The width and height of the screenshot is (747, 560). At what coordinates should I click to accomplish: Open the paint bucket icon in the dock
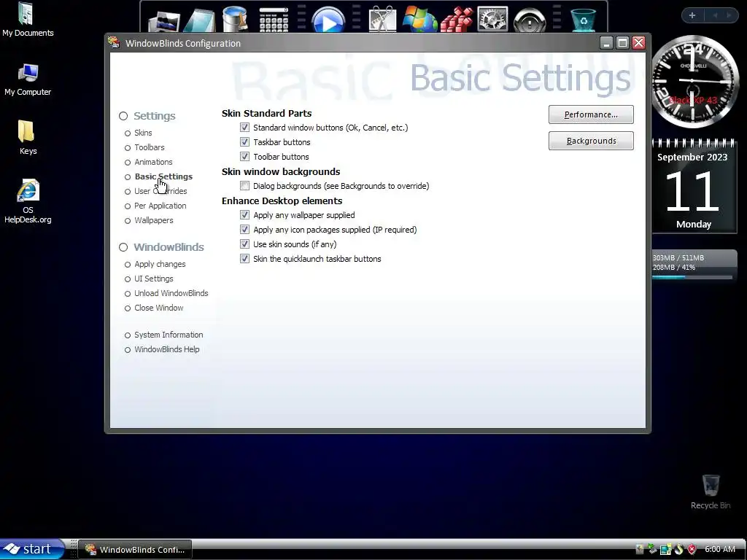coord(235,19)
